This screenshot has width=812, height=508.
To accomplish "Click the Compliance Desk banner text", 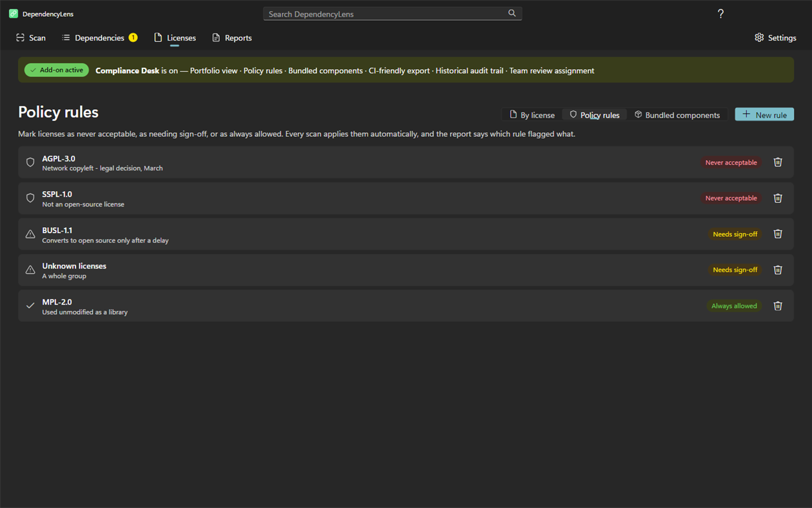I will (x=345, y=70).
